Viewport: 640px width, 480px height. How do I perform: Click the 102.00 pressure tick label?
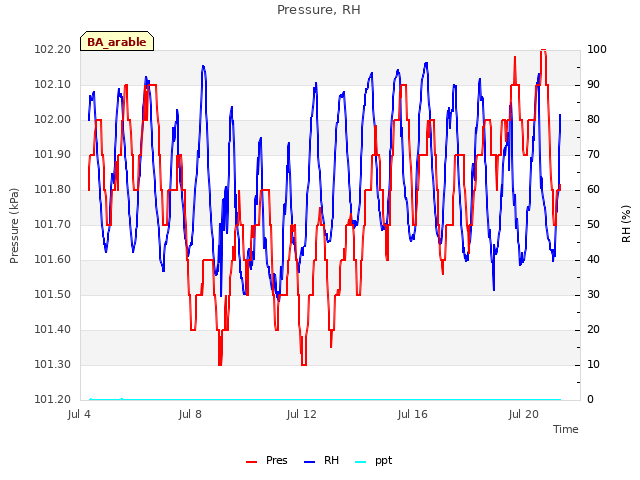pos(52,120)
